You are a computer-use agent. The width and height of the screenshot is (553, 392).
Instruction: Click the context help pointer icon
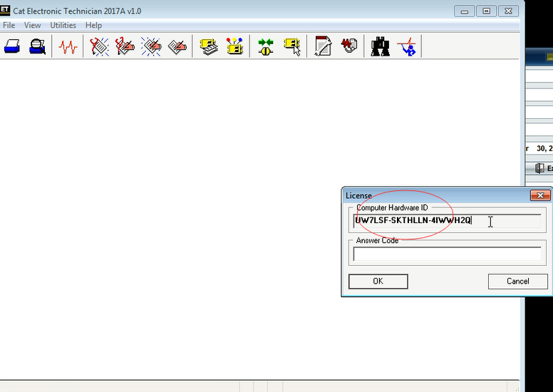(x=407, y=46)
